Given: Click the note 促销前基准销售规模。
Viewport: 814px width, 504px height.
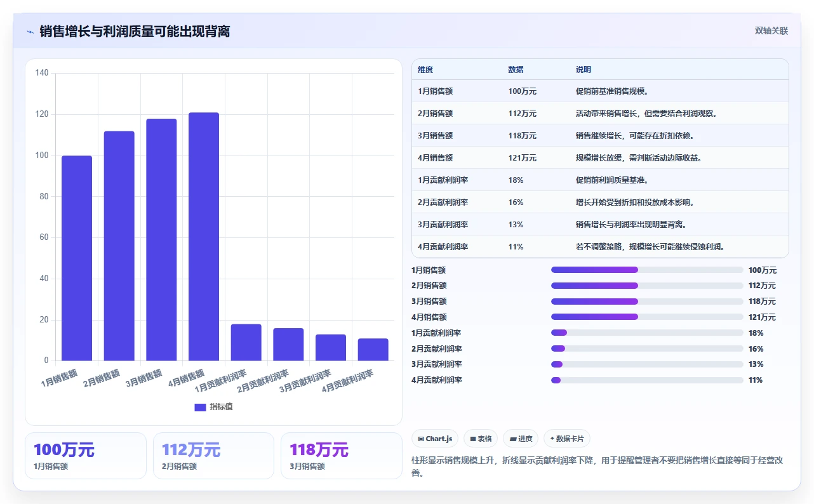Looking at the screenshot, I should [x=611, y=91].
